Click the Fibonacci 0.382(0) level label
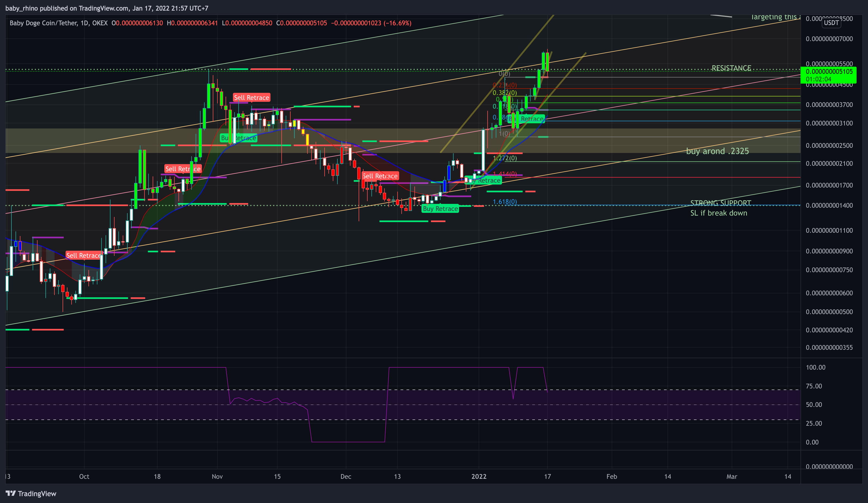This screenshot has height=503, width=868. [505, 93]
